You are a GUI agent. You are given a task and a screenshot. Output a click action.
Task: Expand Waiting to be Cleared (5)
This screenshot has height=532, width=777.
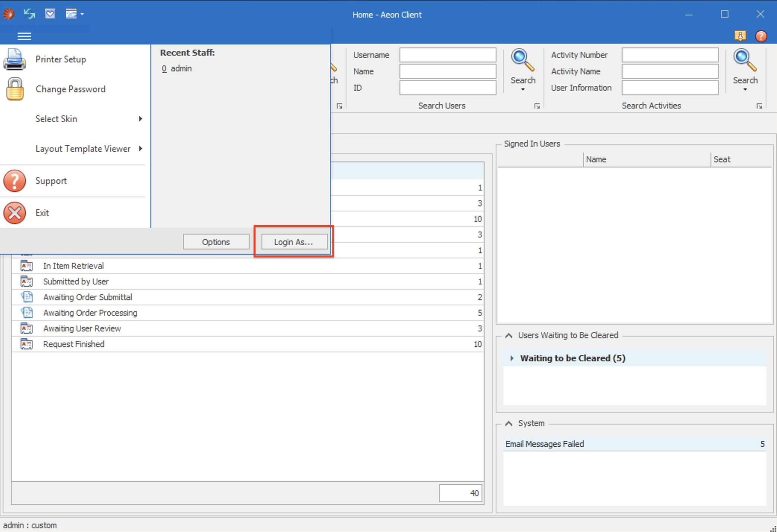pos(512,358)
